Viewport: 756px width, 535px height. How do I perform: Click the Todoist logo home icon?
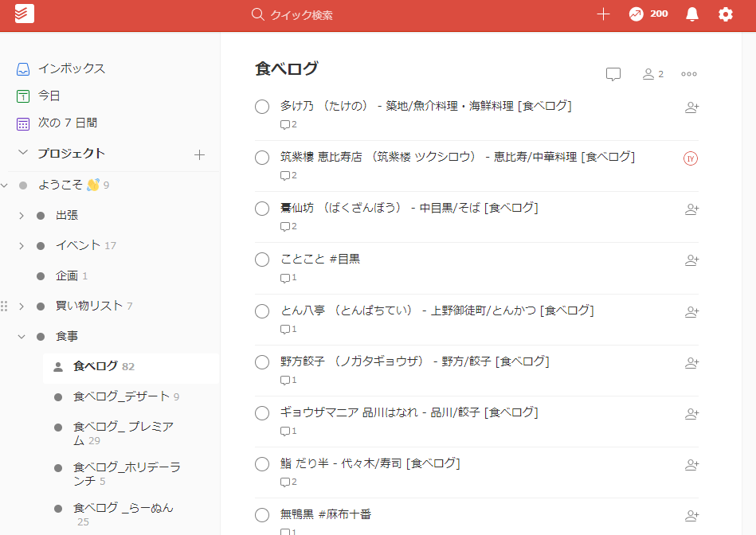pos(24,14)
